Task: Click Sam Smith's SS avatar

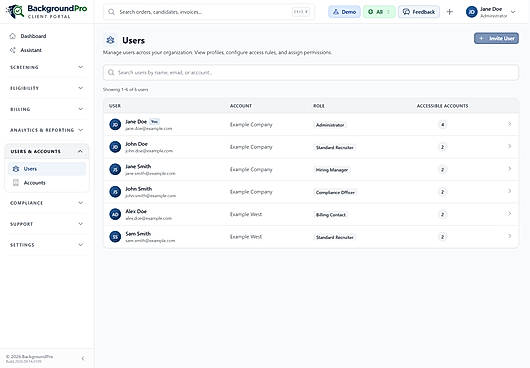Action: click(115, 237)
